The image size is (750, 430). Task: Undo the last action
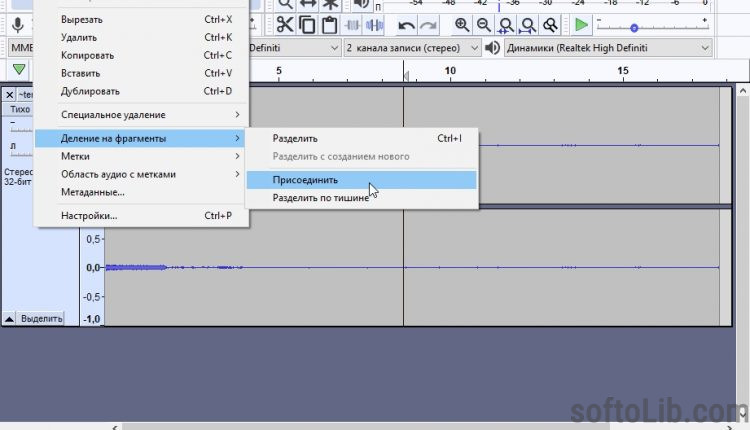pyautogui.click(x=406, y=25)
